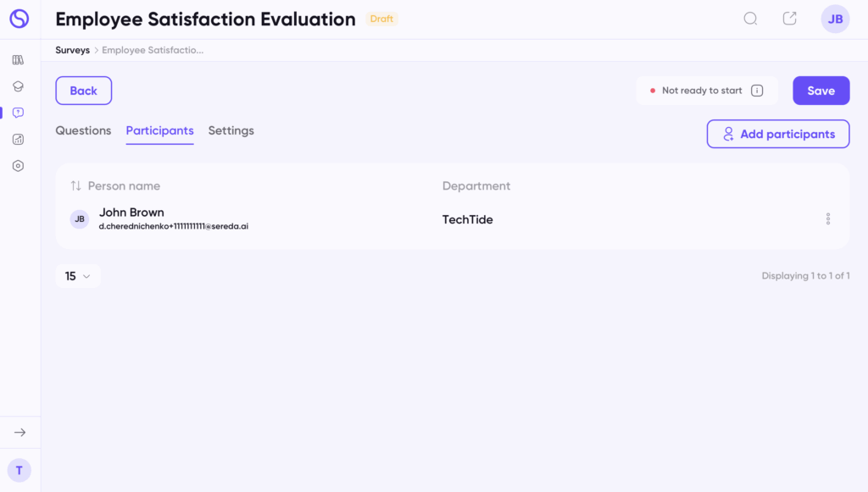868x492 pixels.
Task: Open the analytics chart sidebar icon
Action: [x=18, y=140]
